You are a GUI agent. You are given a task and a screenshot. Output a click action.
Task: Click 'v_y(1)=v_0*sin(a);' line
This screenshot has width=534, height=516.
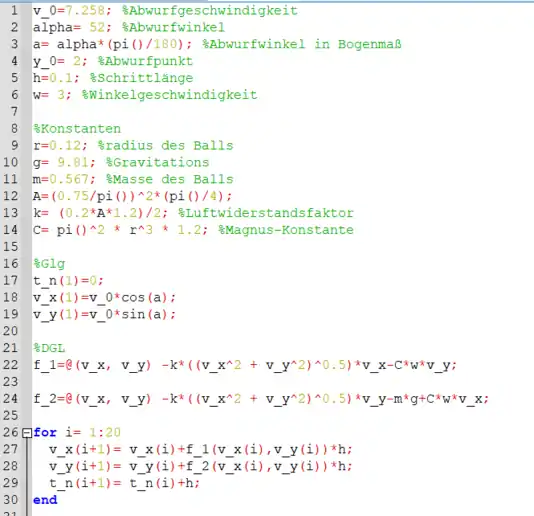pos(104,314)
